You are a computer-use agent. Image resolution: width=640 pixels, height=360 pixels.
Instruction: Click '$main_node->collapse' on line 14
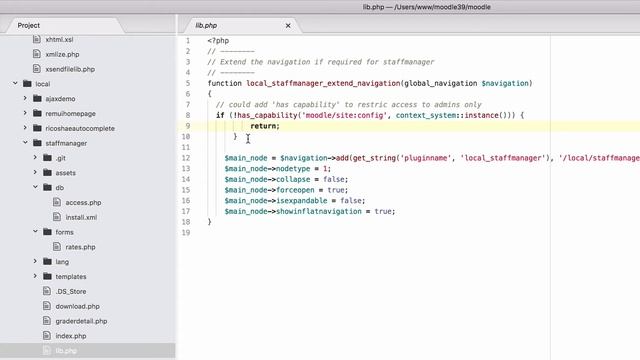coord(267,180)
